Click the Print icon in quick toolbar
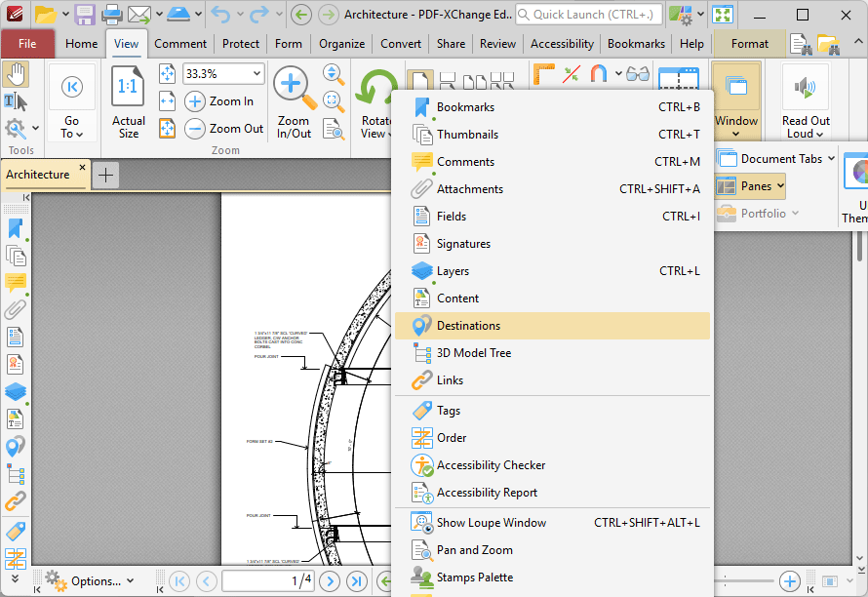 pyautogui.click(x=112, y=15)
